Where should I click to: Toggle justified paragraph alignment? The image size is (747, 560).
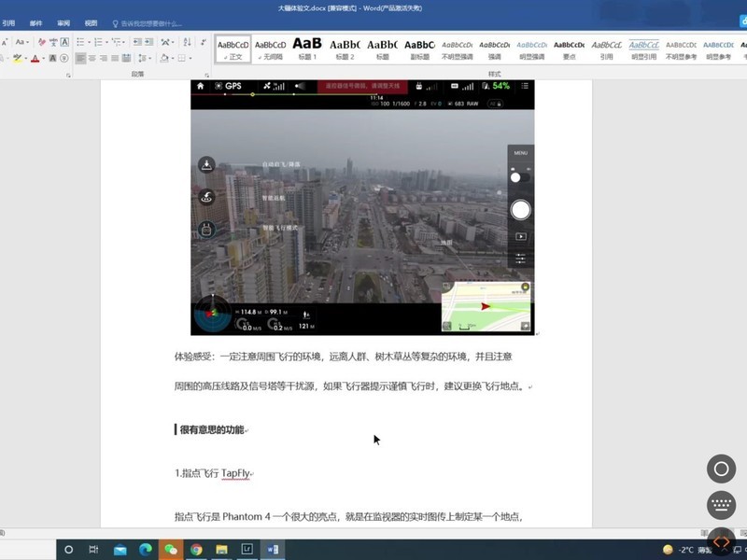tap(113, 58)
